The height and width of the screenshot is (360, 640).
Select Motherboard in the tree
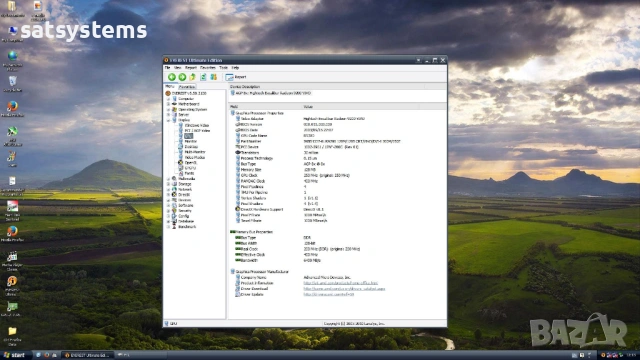185,104
